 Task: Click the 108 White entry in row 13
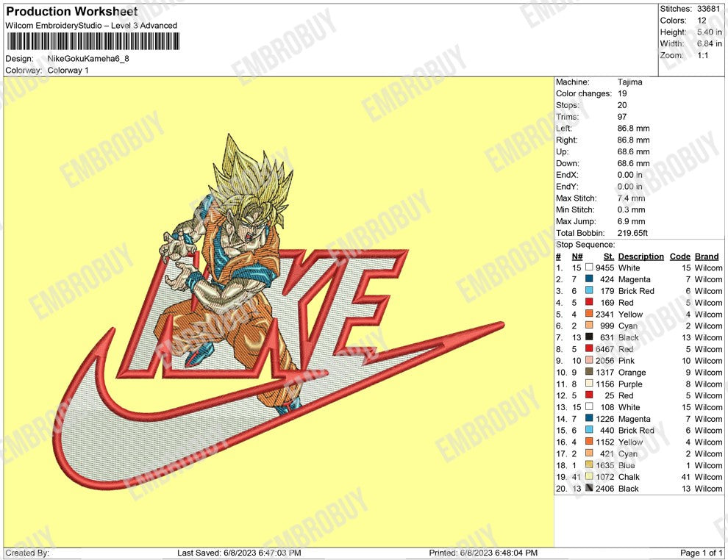pyautogui.click(x=620, y=407)
